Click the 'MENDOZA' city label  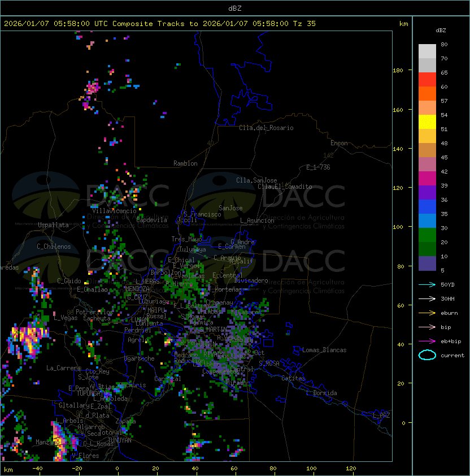(137, 289)
